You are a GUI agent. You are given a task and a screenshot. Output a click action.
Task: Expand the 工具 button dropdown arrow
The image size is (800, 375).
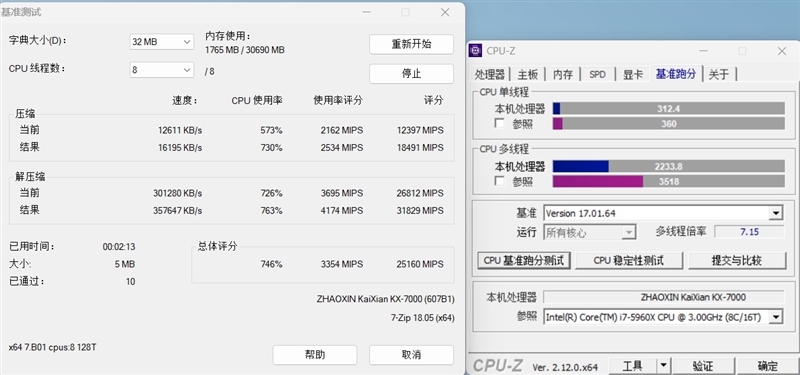tap(663, 365)
